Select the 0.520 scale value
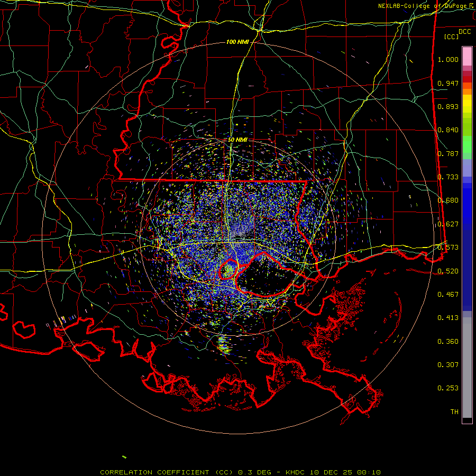Image resolution: width=476 pixels, height=476 pixels. pyautogui.click(x=448, y=271)
